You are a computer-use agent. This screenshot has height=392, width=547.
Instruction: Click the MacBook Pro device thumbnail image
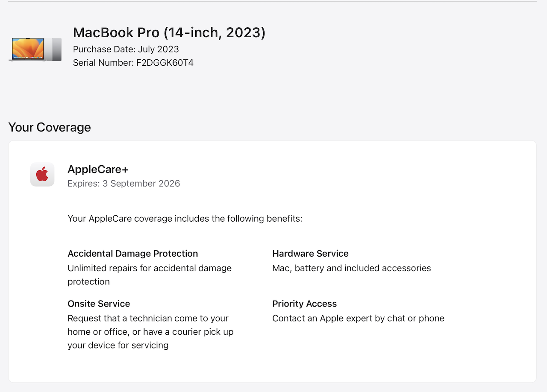tap(35, 49)
